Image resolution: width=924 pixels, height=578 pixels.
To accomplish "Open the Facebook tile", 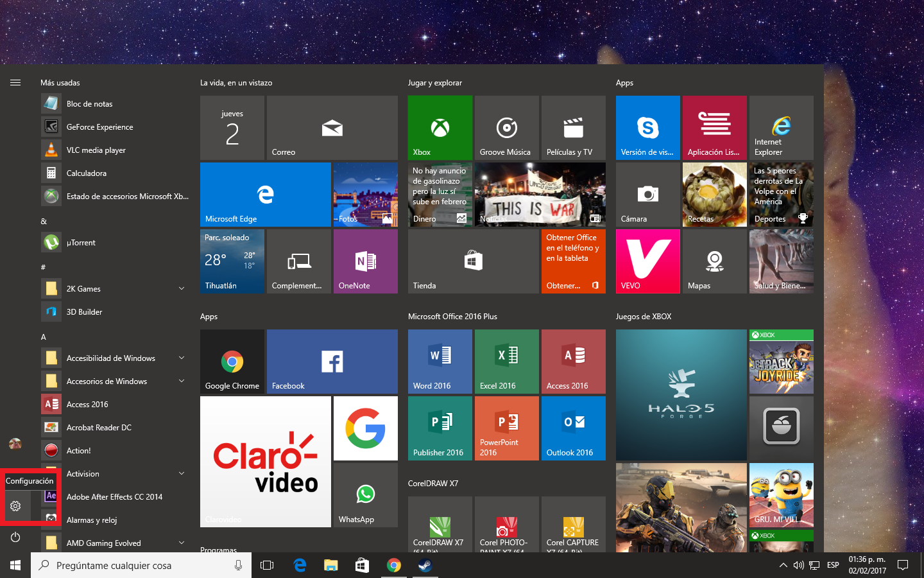I will 332,362.
